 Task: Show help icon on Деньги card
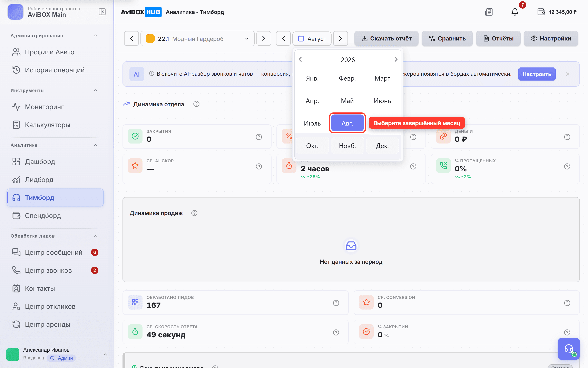point(567,137)
